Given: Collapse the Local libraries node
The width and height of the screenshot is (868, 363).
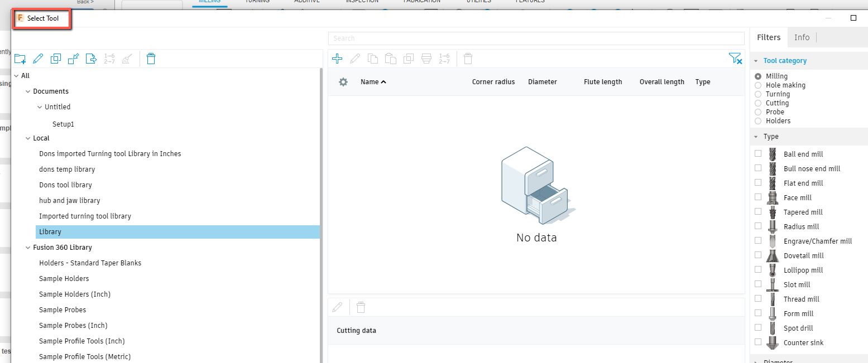Looking at the screenshot, I should (x=28, y=138).
